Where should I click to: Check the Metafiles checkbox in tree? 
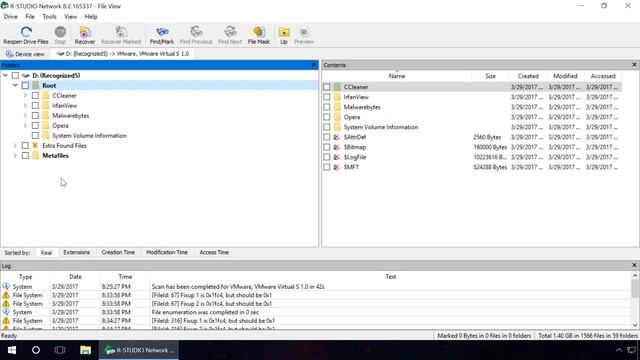pos(25,156)
